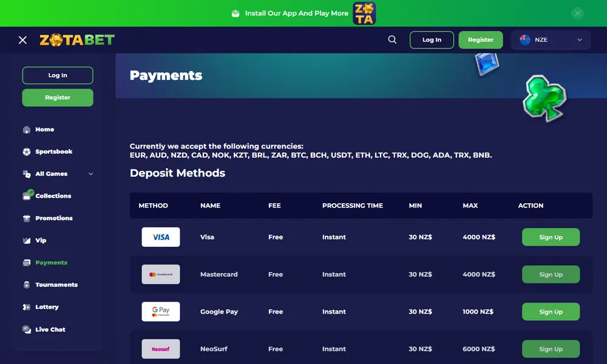Image resolution: width=607 pixels, height=364 pixels.
Task: Click the 6000 NZ$ max value
Action: click(479, 349)
